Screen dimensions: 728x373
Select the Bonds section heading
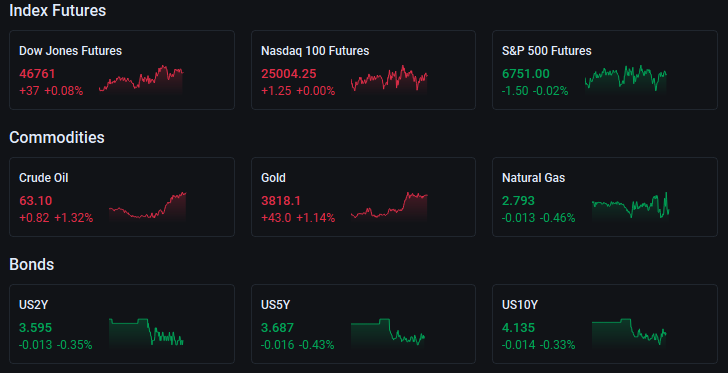(32, 264)
